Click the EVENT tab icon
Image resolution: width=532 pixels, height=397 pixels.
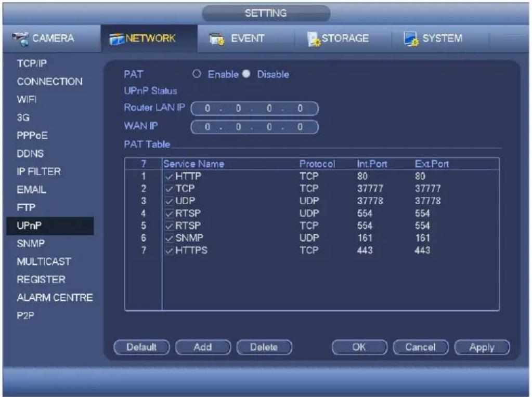click(x=217, y=39)
